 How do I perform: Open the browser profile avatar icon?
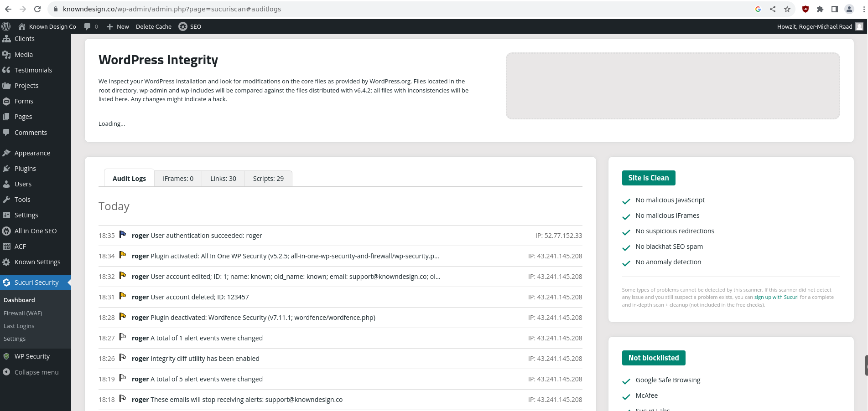[849, 9]
